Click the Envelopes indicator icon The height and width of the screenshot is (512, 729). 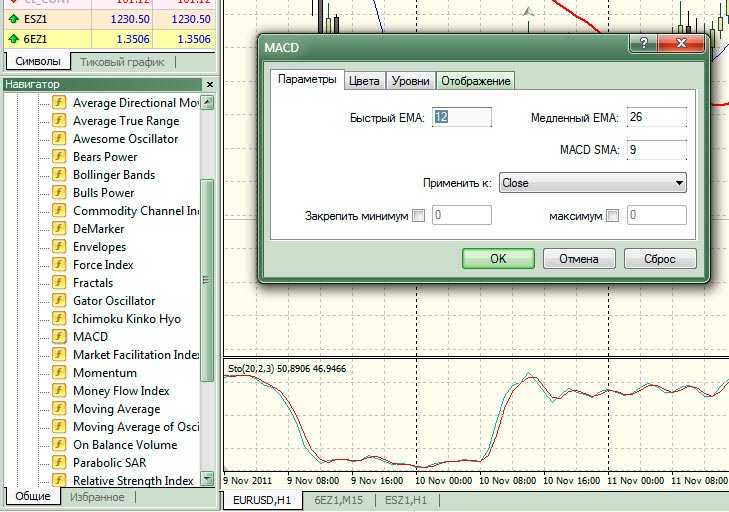pos(59,247)
